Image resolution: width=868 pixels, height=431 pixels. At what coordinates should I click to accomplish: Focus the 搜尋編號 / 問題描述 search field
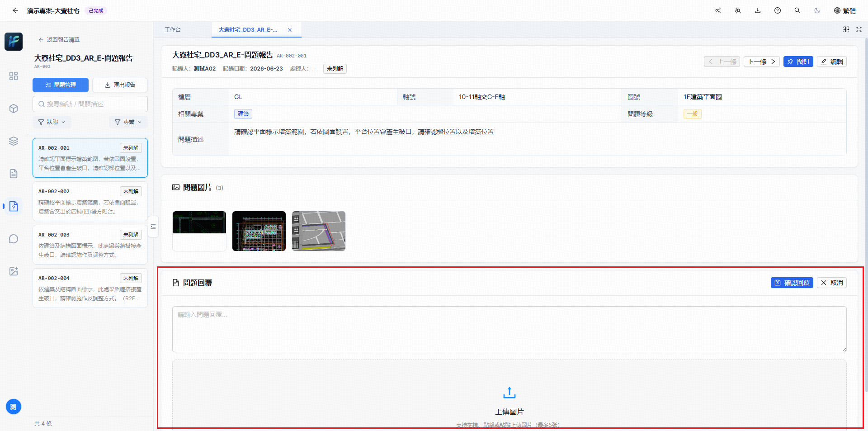90,104
